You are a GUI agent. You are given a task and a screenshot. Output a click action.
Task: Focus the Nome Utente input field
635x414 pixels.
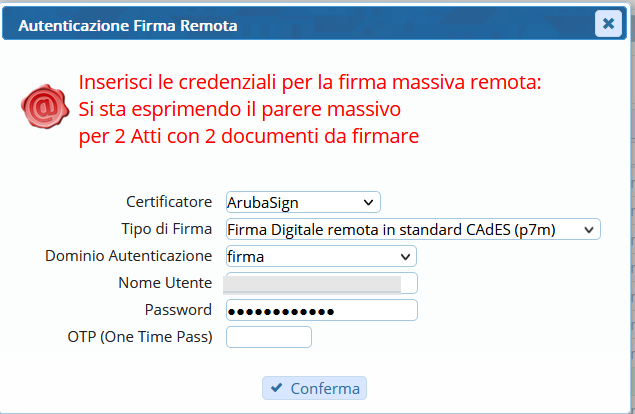[x=321, y=283]
